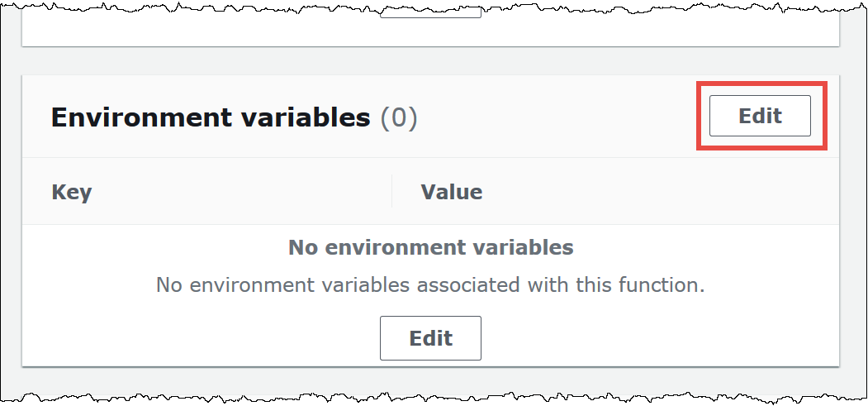This screenshot has width=868, height=406.
Task: Sort by the Key column header
Action: point(72,192)
